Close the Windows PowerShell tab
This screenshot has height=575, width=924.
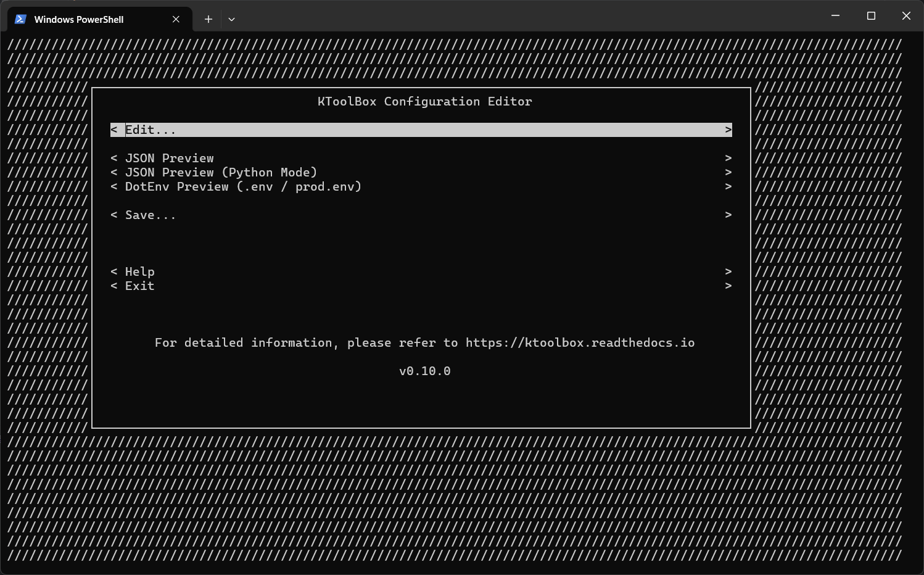click(175, 19)
